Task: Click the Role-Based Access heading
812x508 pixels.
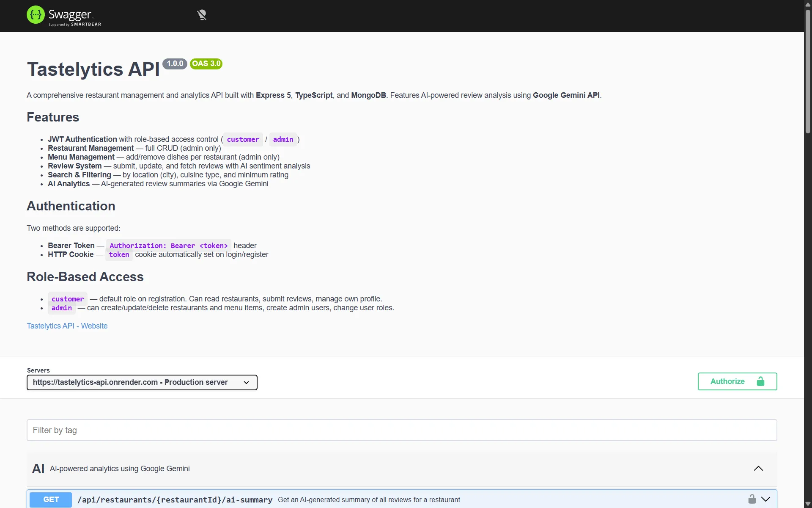Action: 85,277
